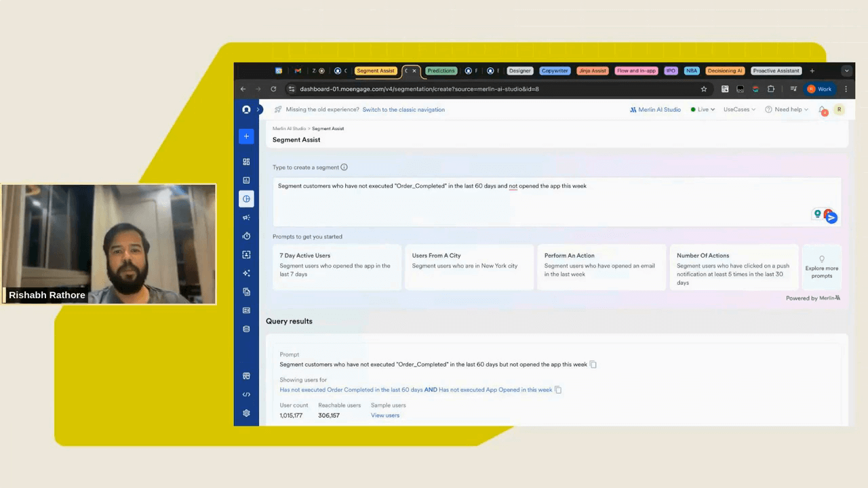
Task: Click the View users link
Action: tap(385, 415)
